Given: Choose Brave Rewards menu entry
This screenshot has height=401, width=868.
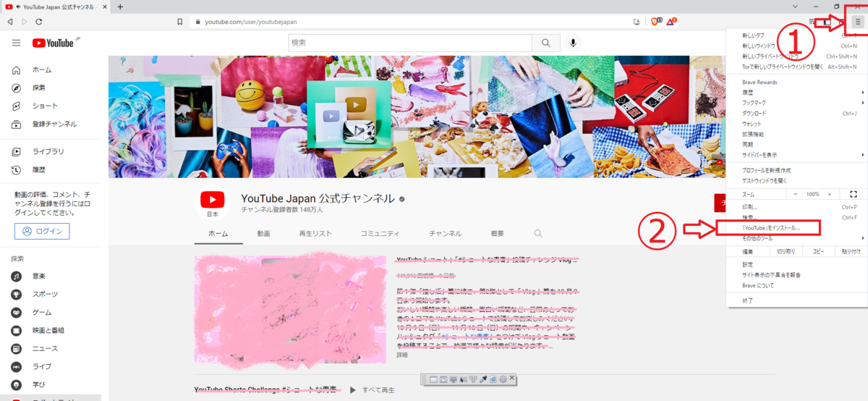Looking at the screenshot, I should coord(797,82).
